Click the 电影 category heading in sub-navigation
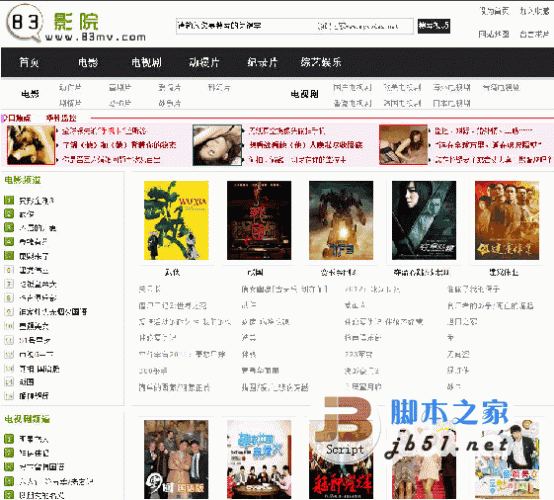The height and width of the screenshot is (500, 554). tap(30, 94)
